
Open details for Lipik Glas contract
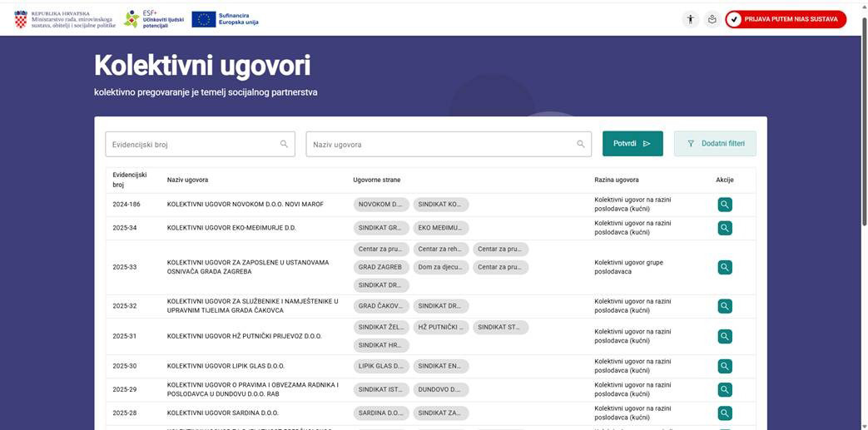[x=725, y=366]
